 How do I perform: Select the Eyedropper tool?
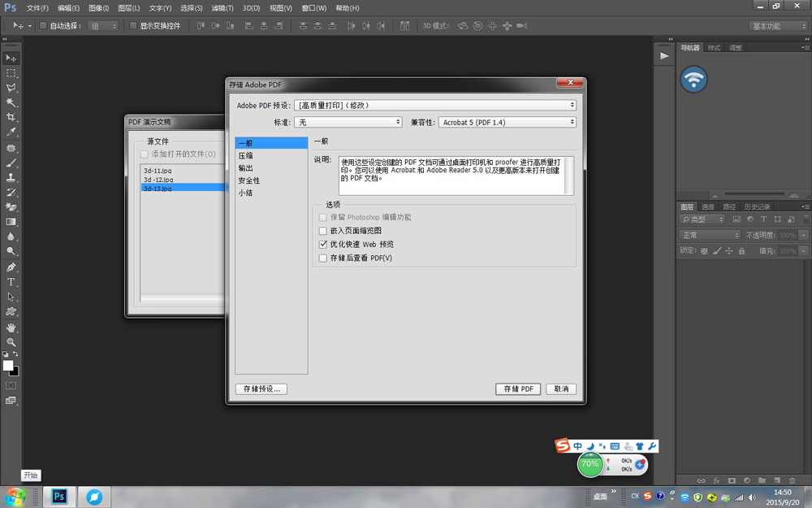coord(11,132)
